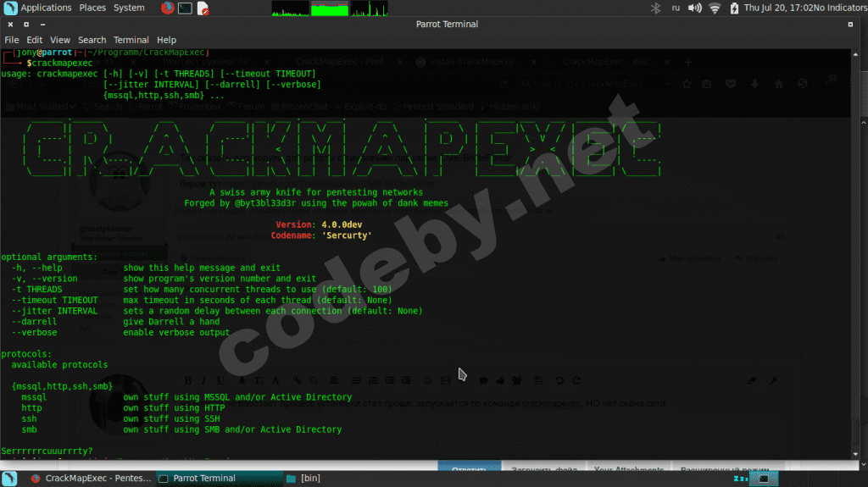Viewport: 868px width, 487px height.
Task: Open the Hidden Wiki bookmark
Action: tap(509, 107)
